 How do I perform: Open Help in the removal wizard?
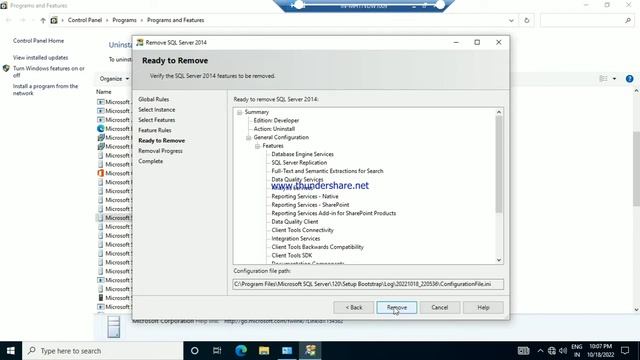pyautogui.click(x=483, y=307)
